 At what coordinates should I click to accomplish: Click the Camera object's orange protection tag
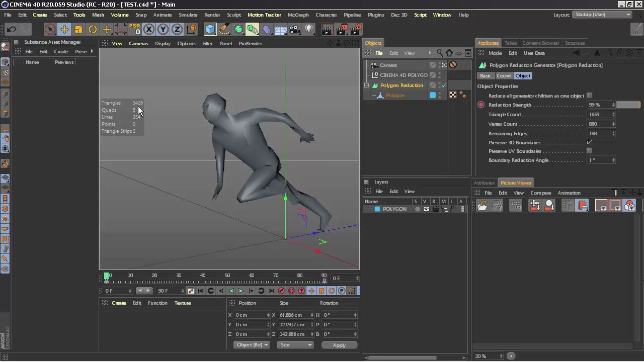coord(453,65)
